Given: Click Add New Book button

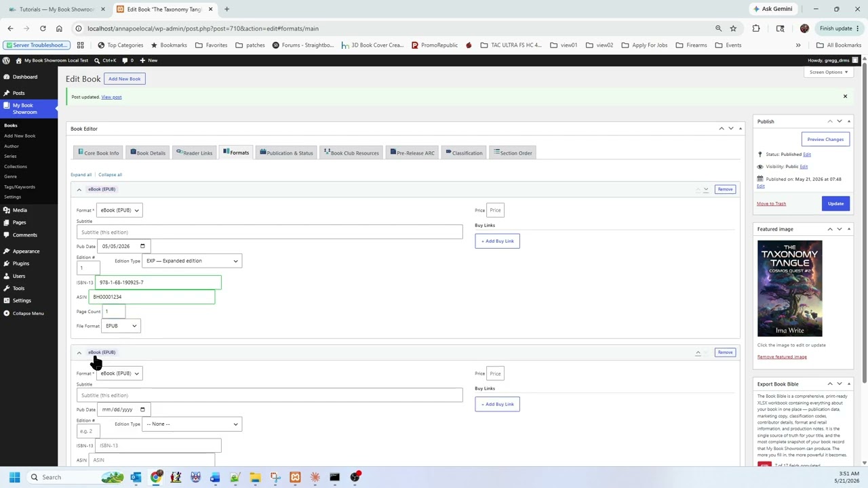Looking at the screenshot, I should click(x=124, y=79).
